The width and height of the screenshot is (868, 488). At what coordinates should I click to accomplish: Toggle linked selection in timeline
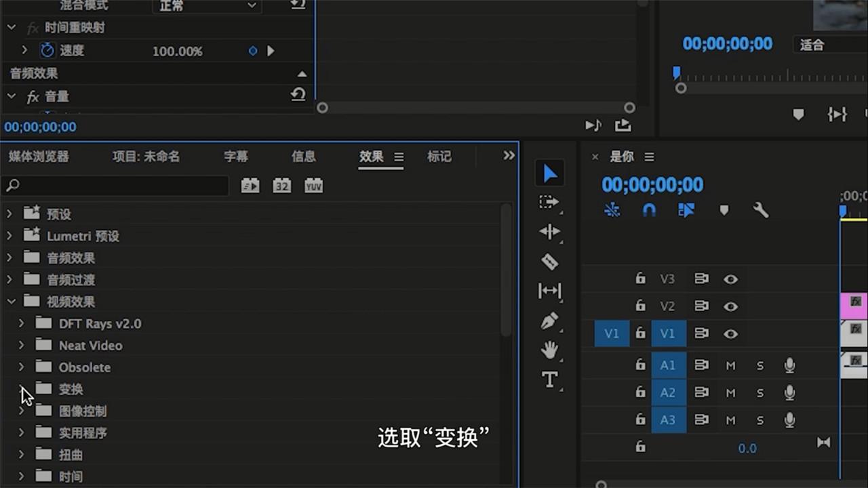click(x=686, y=210)
